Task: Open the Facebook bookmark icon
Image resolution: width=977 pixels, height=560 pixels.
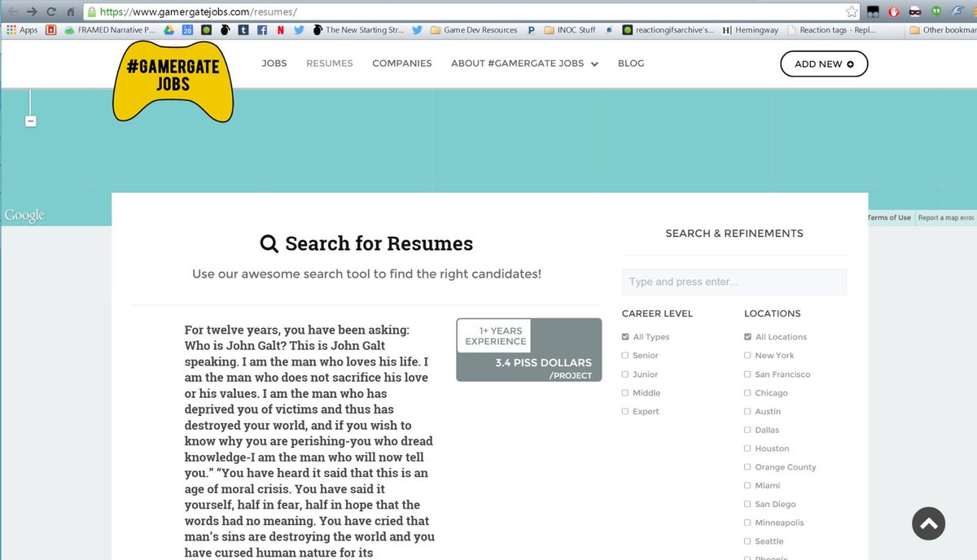Action: 262,30
